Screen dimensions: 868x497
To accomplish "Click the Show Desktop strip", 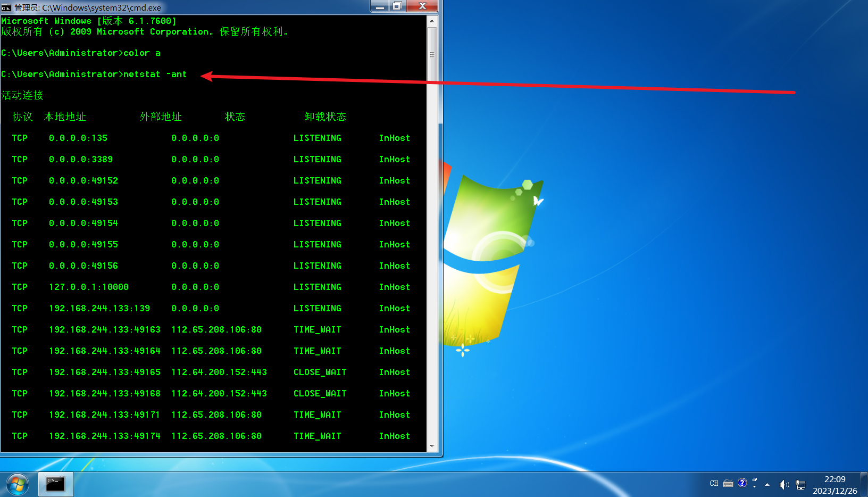I will [x=864, y=484].
